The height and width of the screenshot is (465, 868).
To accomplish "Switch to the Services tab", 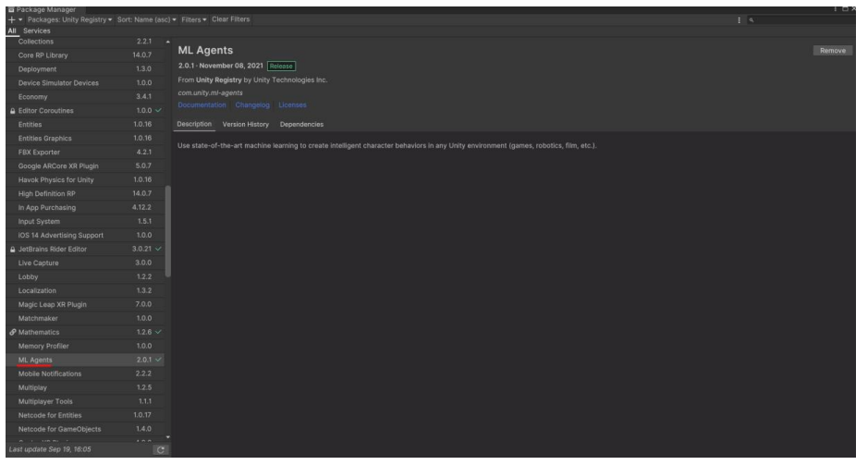I will pyautogui.click(x=37, y=31).
